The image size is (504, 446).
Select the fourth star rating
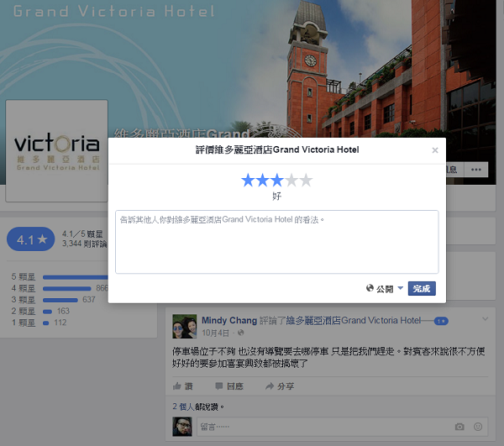click(291, 180)
